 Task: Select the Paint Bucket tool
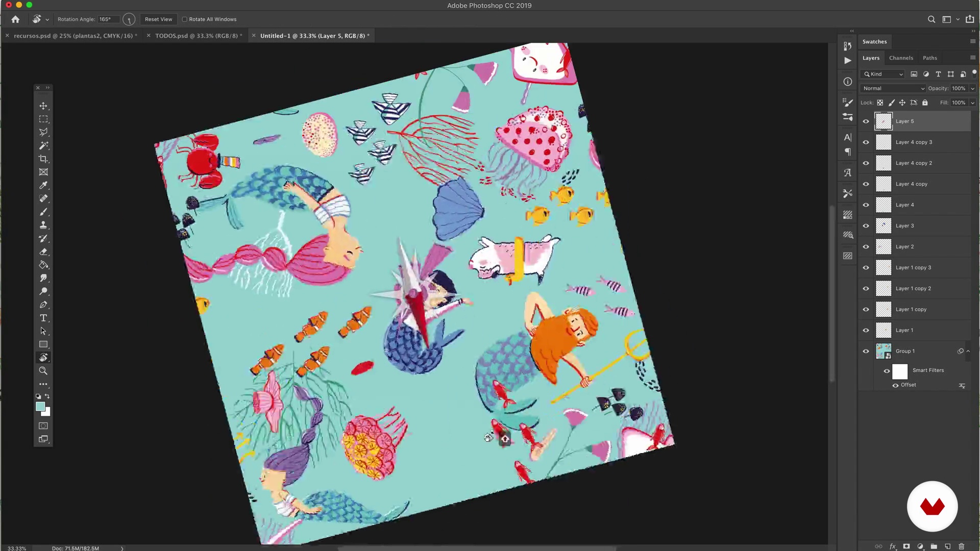(x=43, y=265)
